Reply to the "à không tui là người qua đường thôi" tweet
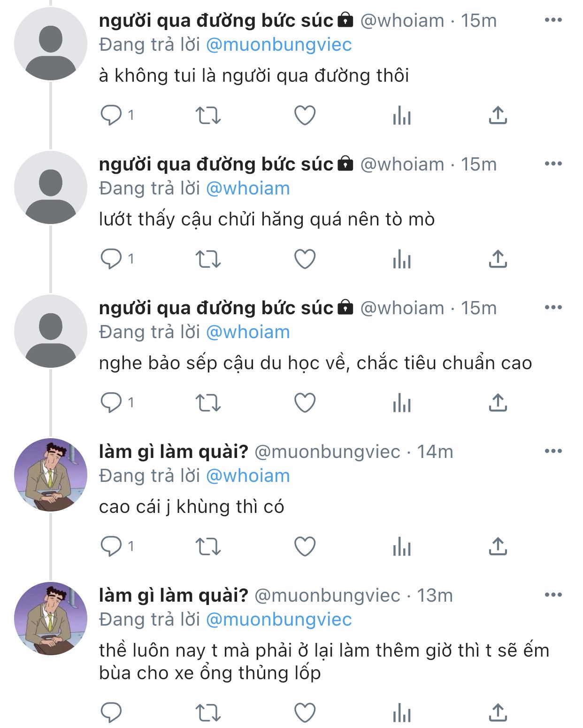This screenshot has width=583, height=728. 112,116
